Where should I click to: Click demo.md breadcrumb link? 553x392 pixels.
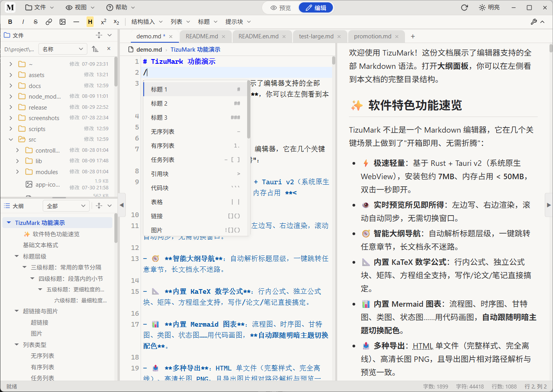pyautogui.click(x=149, y=50)
